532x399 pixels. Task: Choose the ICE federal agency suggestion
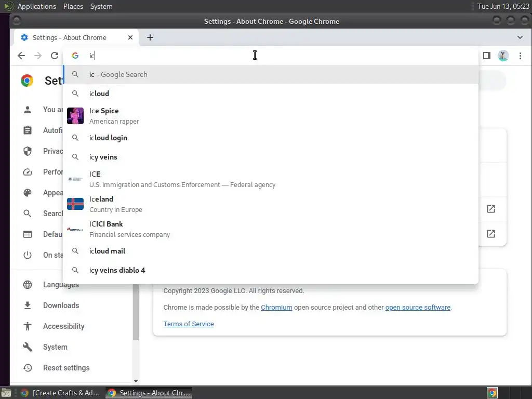click(x=271, y=179)
